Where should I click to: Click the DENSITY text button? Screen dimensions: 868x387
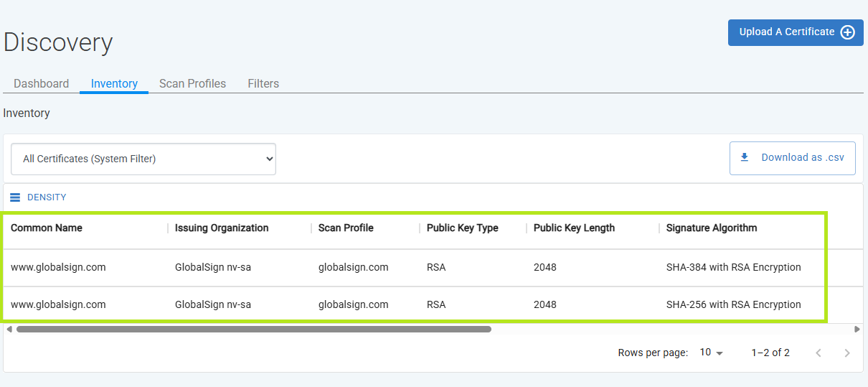point(47,197)
